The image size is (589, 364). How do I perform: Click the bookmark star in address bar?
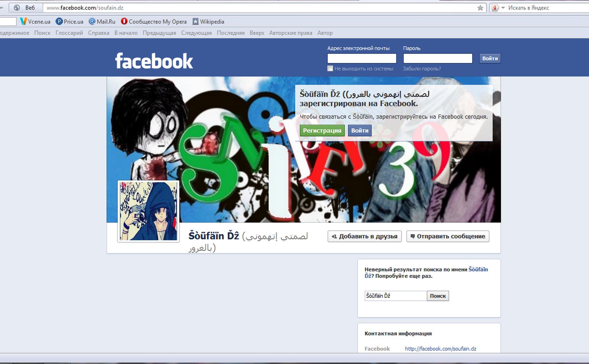coord(480,8)
